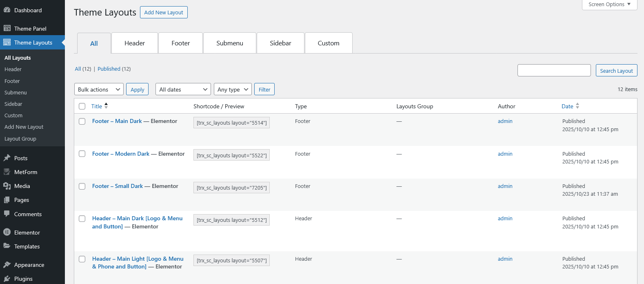The width and height of the screenshot is (644, 284).
Task: Open Media via its sidebar icon
Action: pos(7,186)
